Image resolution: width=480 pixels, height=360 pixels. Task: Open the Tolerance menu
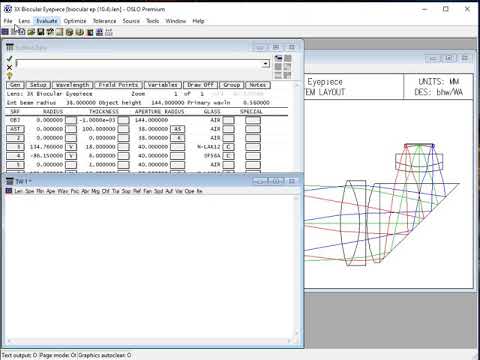(105, 21)
